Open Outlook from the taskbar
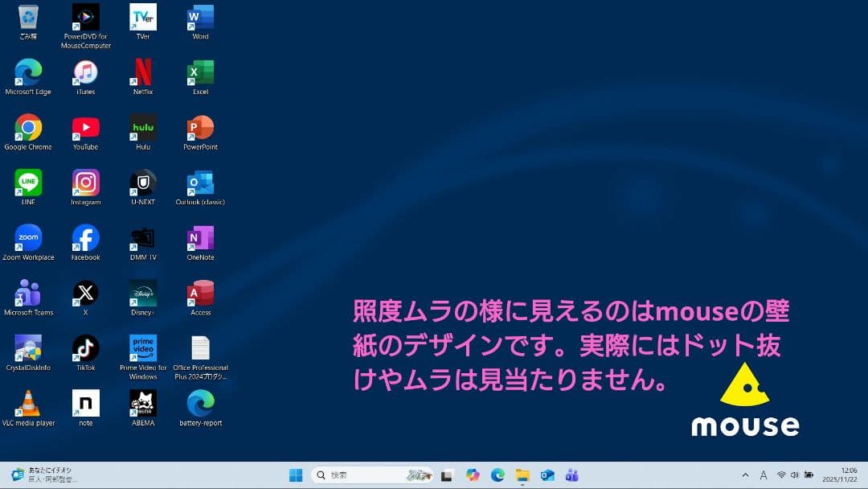The width and height of the screenshot is (868, 489). pyautogui.click(x=547, y=475)
